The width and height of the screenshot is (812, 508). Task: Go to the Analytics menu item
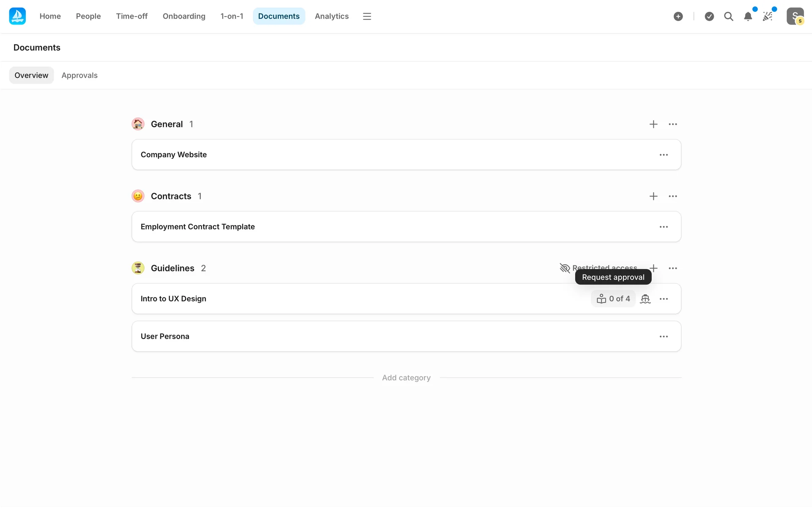click(x=332, y=17)
